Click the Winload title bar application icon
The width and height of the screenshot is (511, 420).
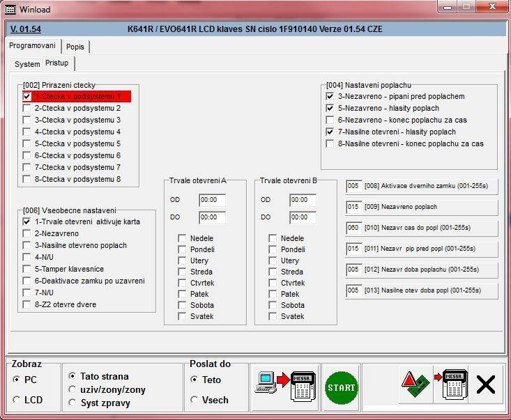coord(10,10)
